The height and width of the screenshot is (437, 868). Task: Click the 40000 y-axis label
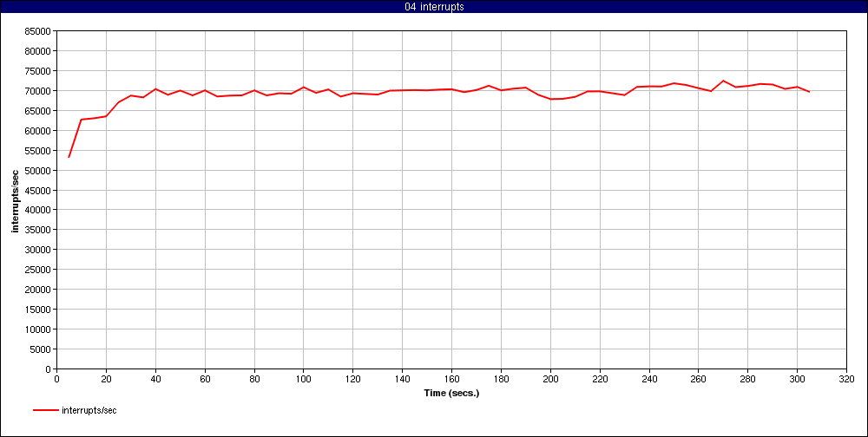point(38,210)
